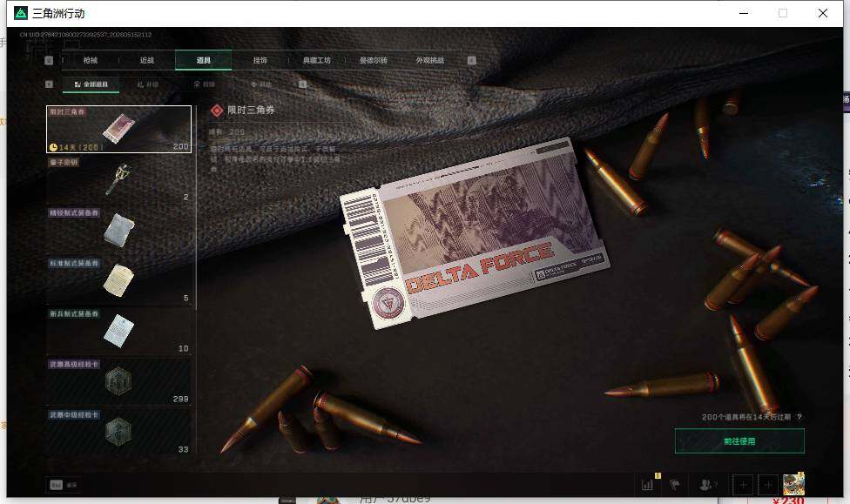The height and width of the screenshot is (504, 850).
Task: Open the 枪械 tab
Action: coord(91,60)
